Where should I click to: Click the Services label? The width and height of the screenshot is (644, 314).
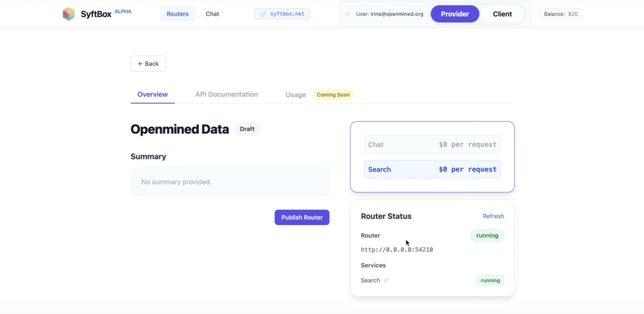point(373,265)
